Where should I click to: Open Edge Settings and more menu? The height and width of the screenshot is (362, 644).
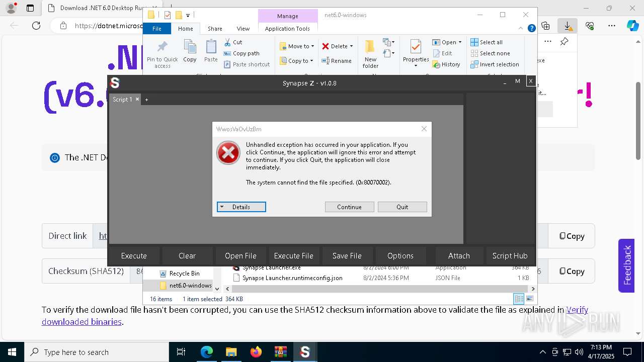coord(612,25)
